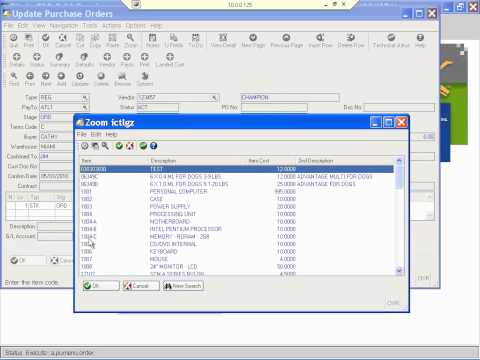Select the MOUSE row

coord(237,259)
